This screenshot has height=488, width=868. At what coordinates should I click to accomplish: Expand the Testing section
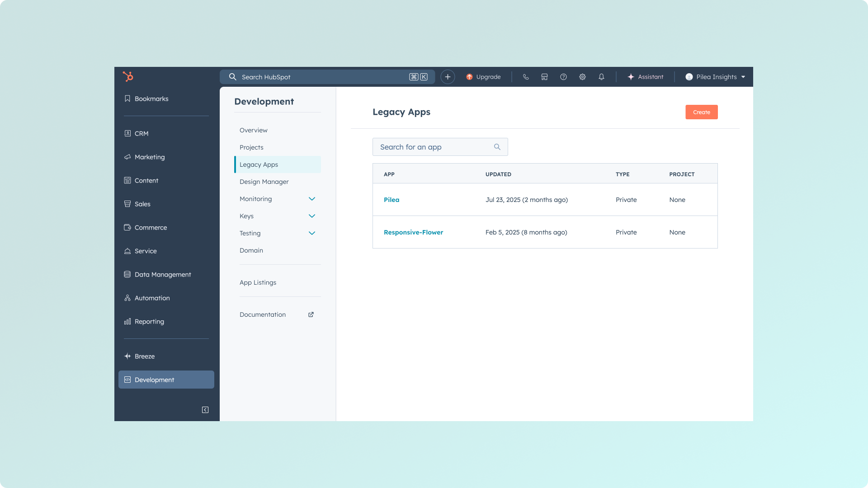pos(311,233)
